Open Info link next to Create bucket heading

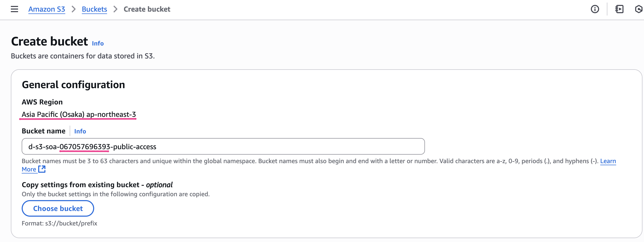point(98,43)
